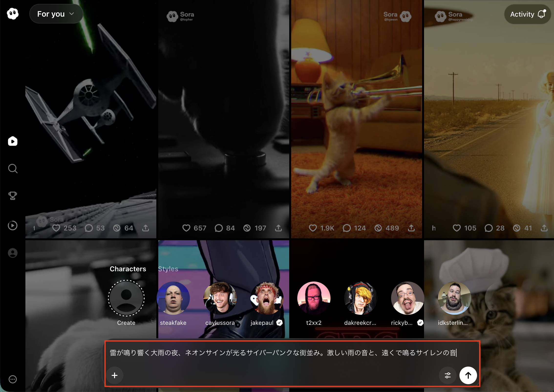The width and height of the screenshot is (554, 392).
Task: Select the Characters tab
Action: coord(128,269)
